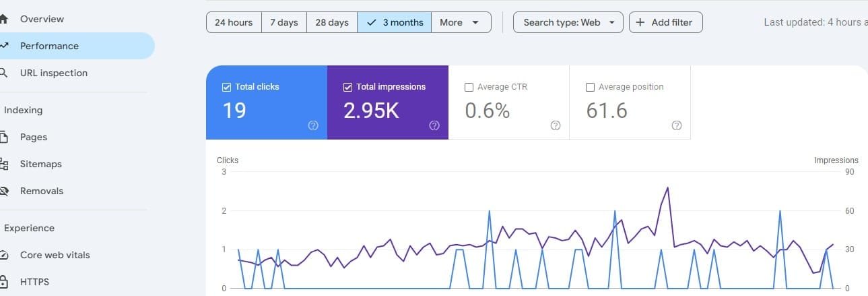Uncheck the Total clicks checkbox
This screenshot has width=868, height=296.
coord(226,87)
